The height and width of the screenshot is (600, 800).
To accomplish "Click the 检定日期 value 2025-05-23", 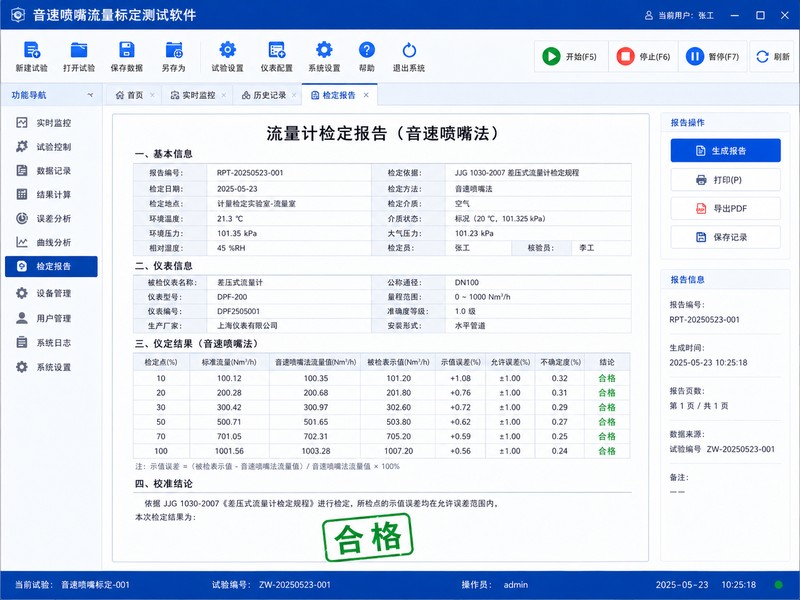I will [237, 189].
